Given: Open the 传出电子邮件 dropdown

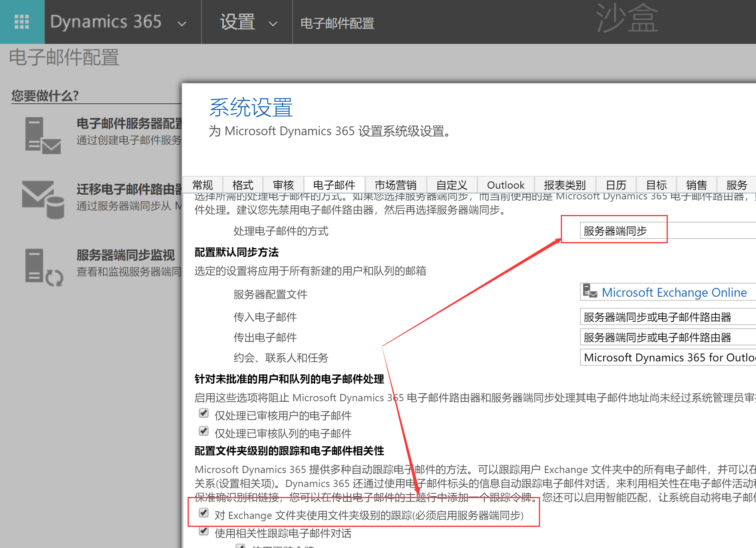Looking at the screenshot, I should tap(668, 337).
